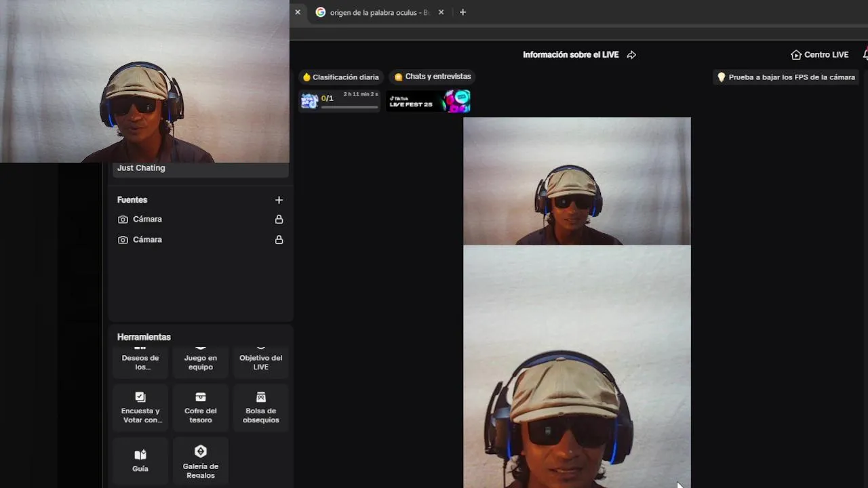This screenshot has width=868, height=488.
Task: Open the Bolsa de obsequios tool
Action: [261, 407]
